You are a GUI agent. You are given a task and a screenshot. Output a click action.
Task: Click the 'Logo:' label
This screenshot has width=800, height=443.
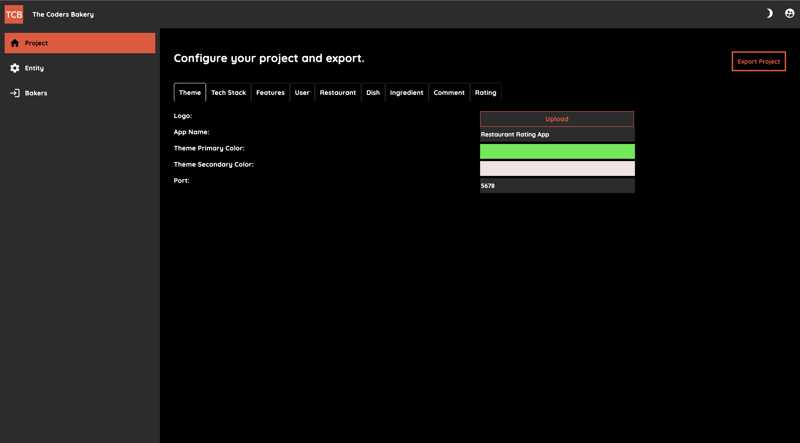(x=183, y=116)
